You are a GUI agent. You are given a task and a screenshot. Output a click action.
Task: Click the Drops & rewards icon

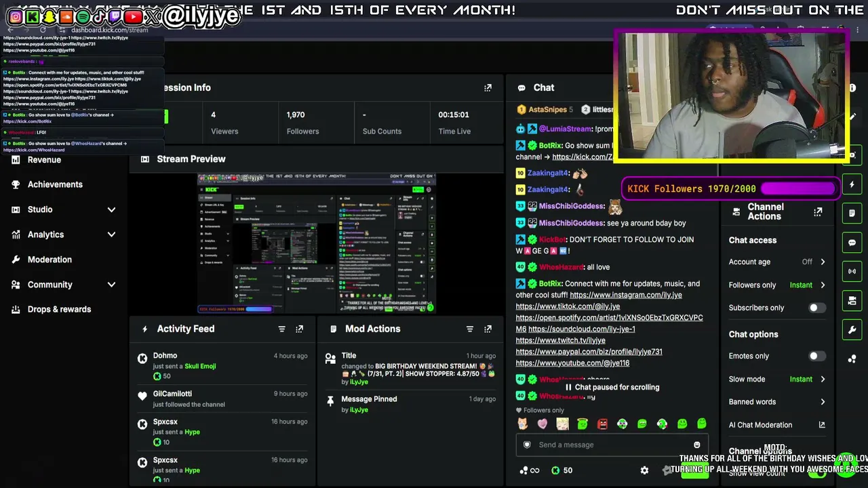(16, 309)
